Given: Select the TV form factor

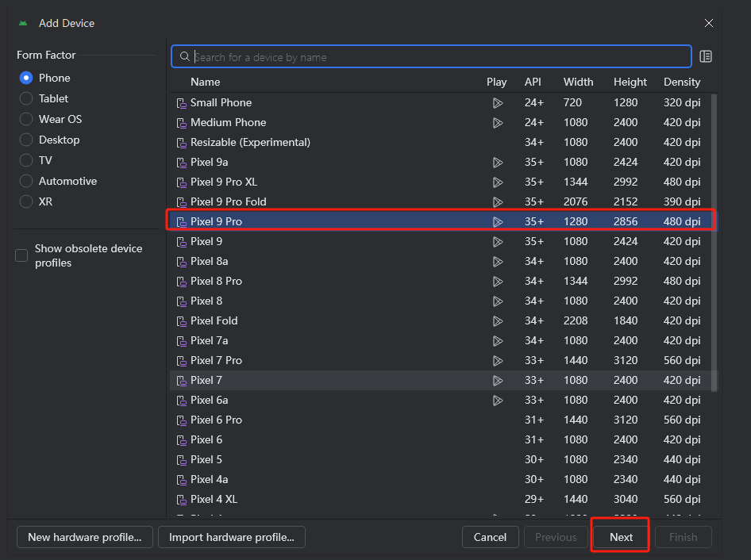Looking at the screenshot, I should [26, 160].
